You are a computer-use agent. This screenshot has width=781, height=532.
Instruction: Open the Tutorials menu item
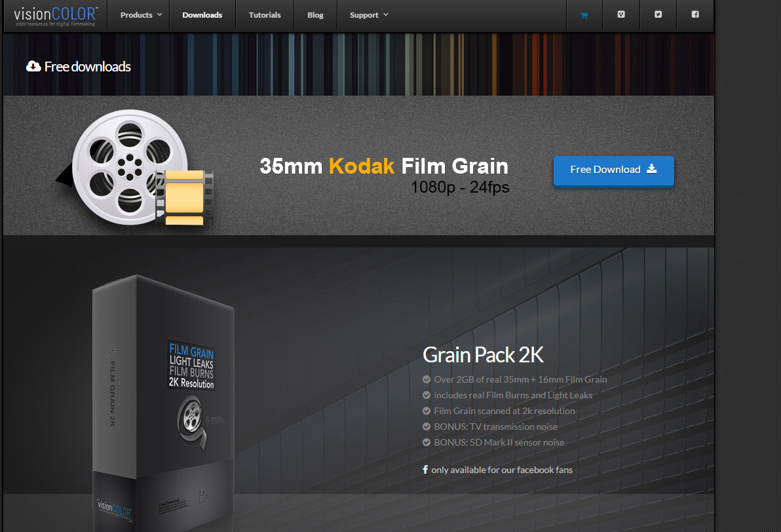click(265, 15)
